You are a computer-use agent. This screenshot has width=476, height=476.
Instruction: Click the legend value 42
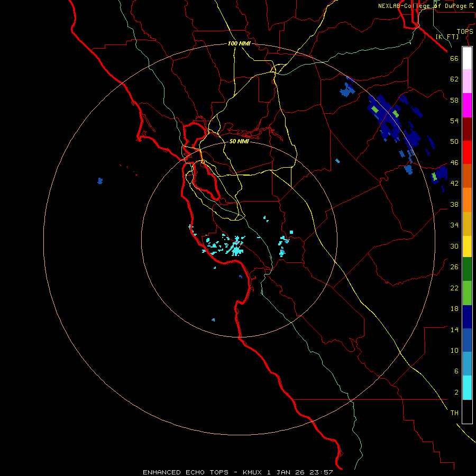click(x=454, y=184)
